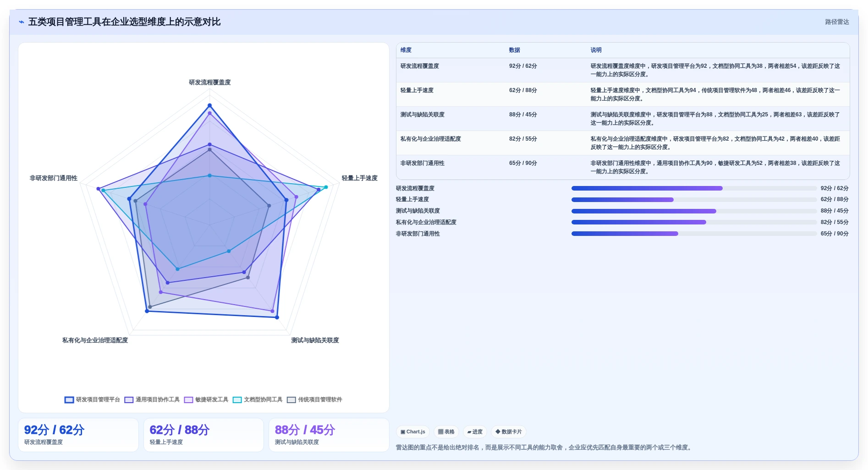The width and height of the screenshot is (868, 470).
Task: Click the lightning icon beside the dashboard title
Action: [21, 22]
